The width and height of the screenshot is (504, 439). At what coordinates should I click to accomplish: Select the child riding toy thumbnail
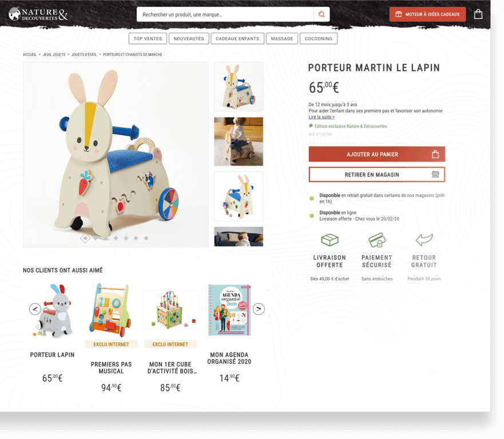pyautogui.click(x=239, y=141)
